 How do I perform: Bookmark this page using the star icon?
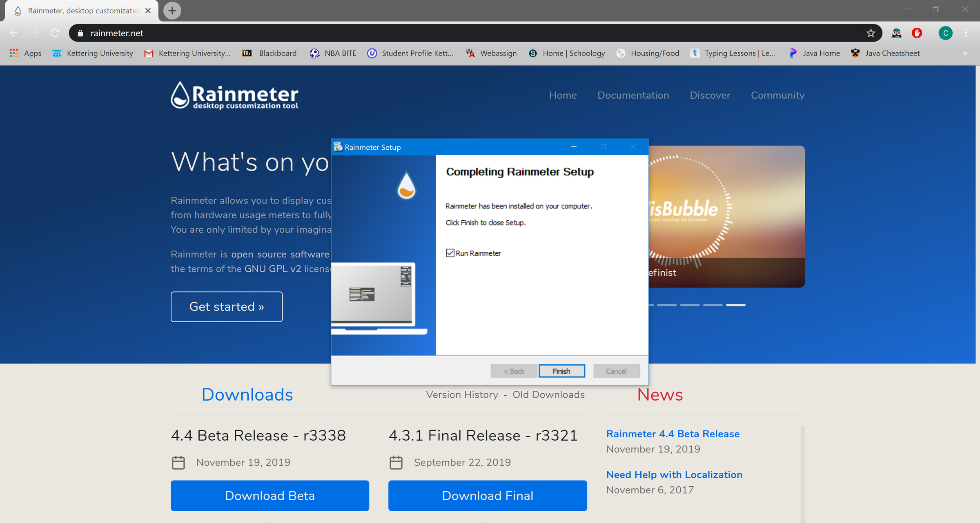[871, 33]
